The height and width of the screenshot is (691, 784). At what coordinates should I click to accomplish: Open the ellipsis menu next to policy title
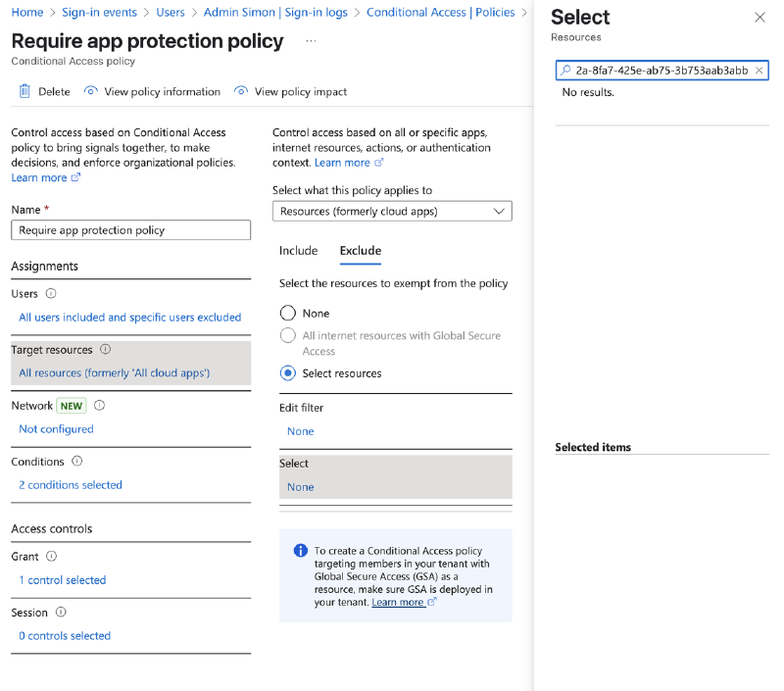(311, 41)
